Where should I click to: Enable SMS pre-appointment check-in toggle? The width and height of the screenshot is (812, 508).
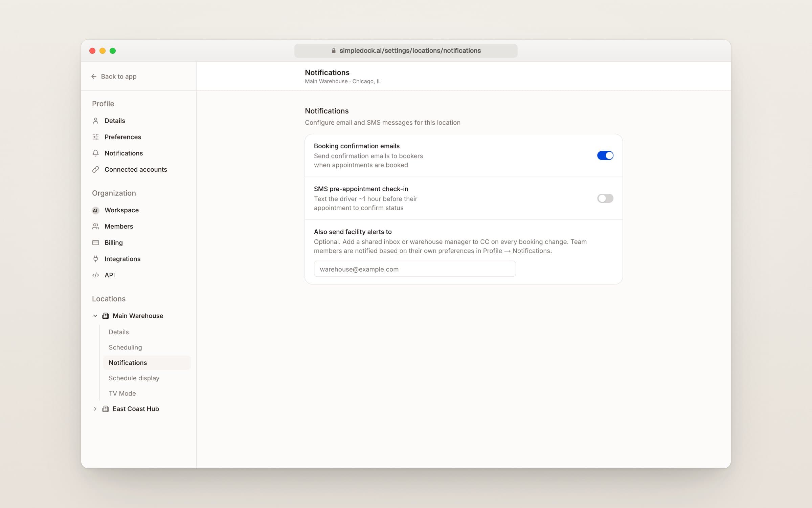click(x=605, y=198)
